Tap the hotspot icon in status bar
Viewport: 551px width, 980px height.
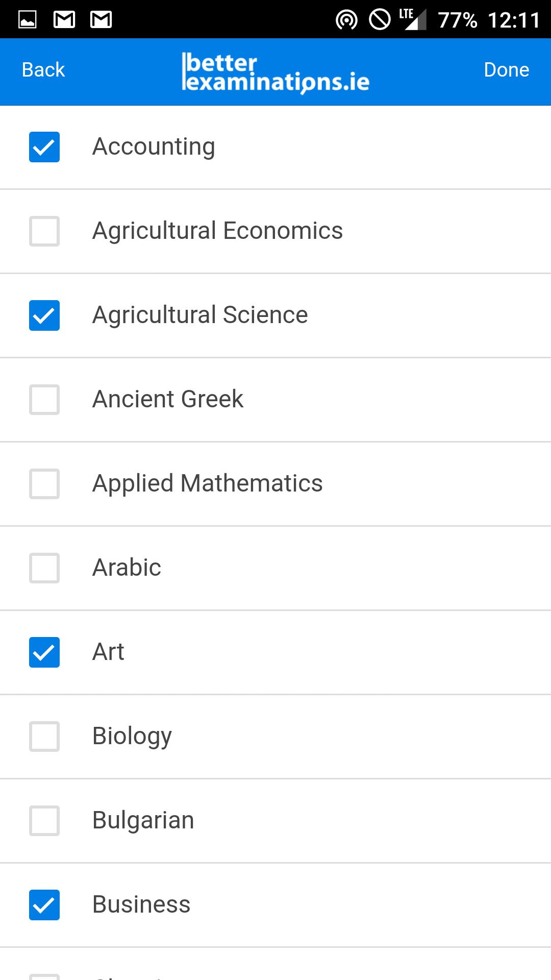[x=346, y=20]
